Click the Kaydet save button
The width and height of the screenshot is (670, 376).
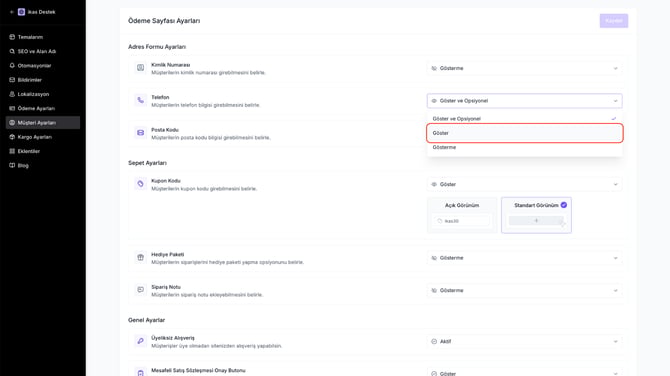614,21
